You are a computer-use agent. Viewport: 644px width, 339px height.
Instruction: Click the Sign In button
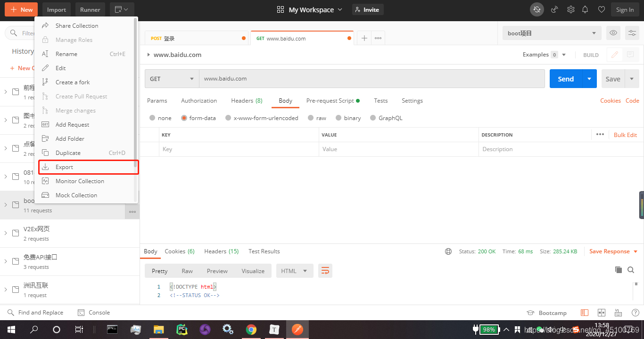(x=625, y=9)
